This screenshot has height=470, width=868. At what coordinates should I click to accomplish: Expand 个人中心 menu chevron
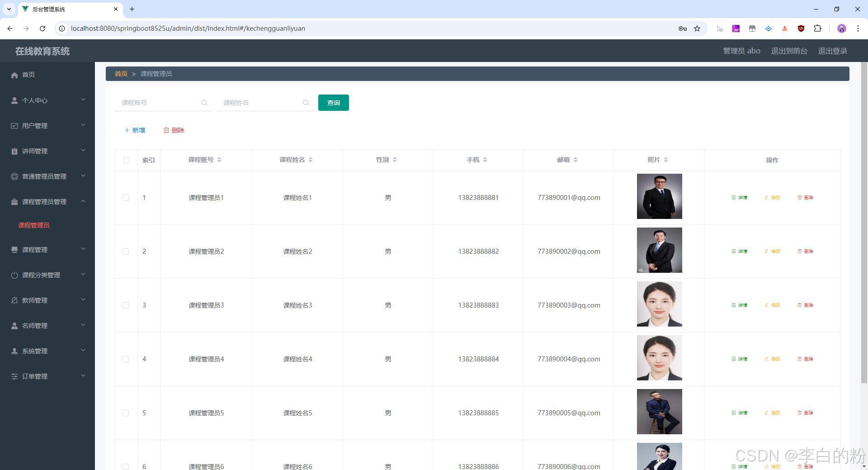pyautogui.click(x=83, y=100)
